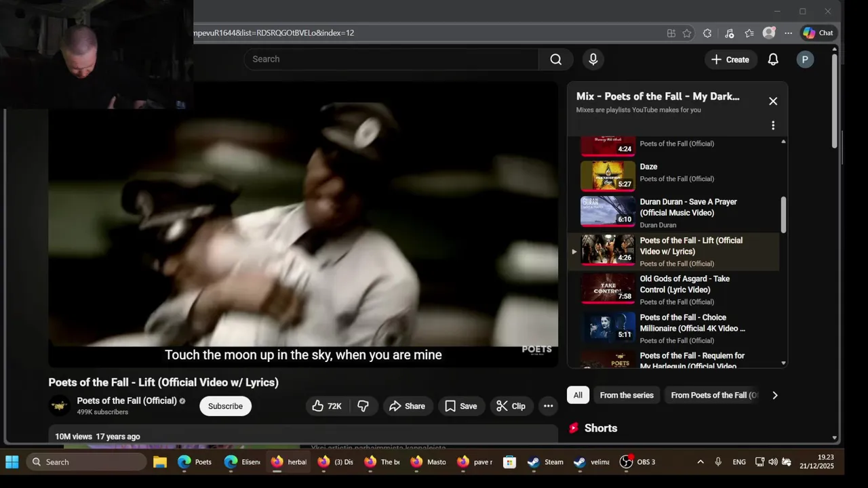Open the Steam velima taskbar window
This screenshot has height=488, width=868.
click(x=592, y=462)
